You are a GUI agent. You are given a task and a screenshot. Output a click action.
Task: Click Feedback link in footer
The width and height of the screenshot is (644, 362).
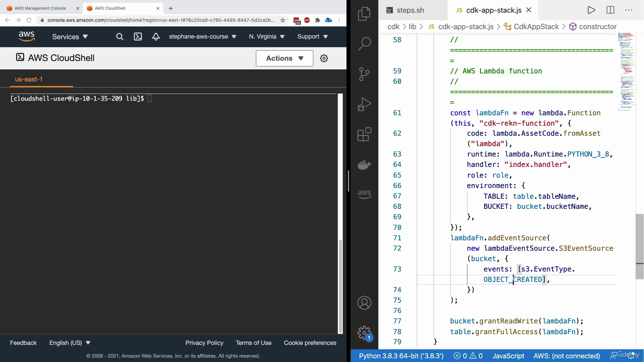tap(23, 343)
